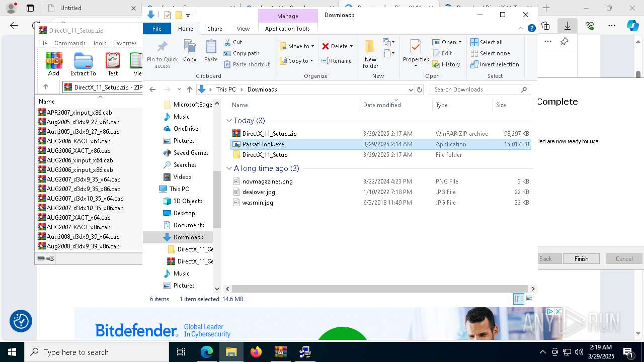Click the Search Downloads field

[480, 89]
